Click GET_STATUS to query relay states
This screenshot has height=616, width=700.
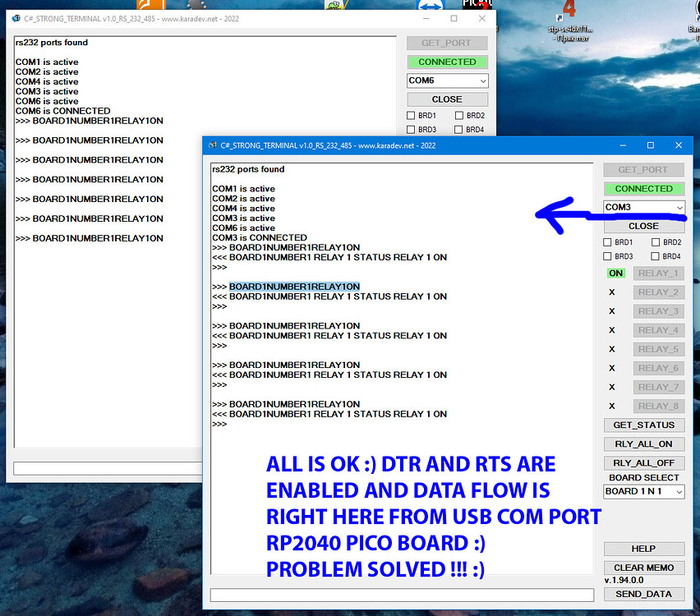pyautogui.click(x=644, y=425)
